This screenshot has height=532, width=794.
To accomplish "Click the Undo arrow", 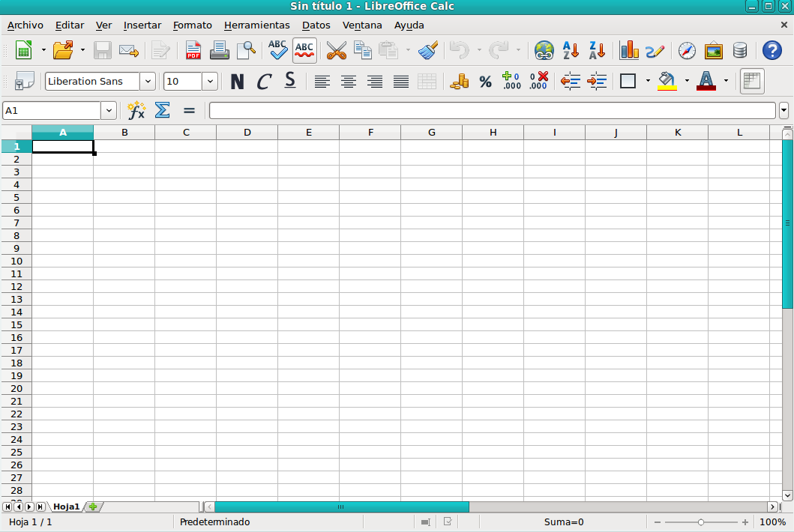I will tap(460, 50).
